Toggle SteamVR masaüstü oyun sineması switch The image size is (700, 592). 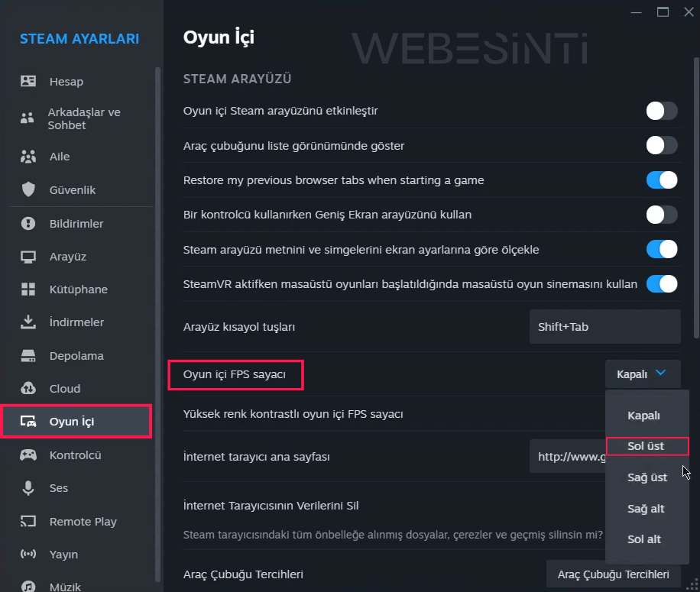pyautogui.click(x=662, y=283)
